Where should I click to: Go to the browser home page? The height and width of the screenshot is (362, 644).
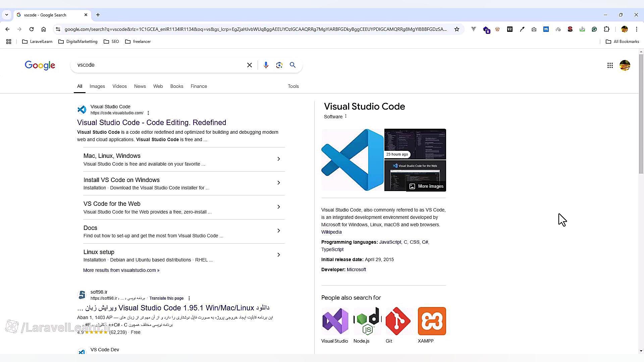pyautogui.click(x=44, y=29)
